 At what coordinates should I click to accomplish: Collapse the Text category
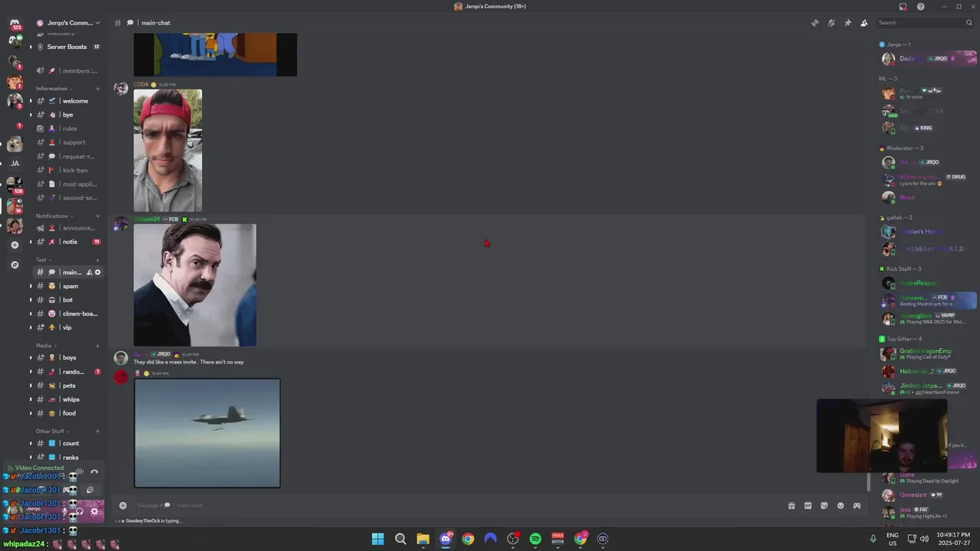pyautogui.click(x=42, y=260)
